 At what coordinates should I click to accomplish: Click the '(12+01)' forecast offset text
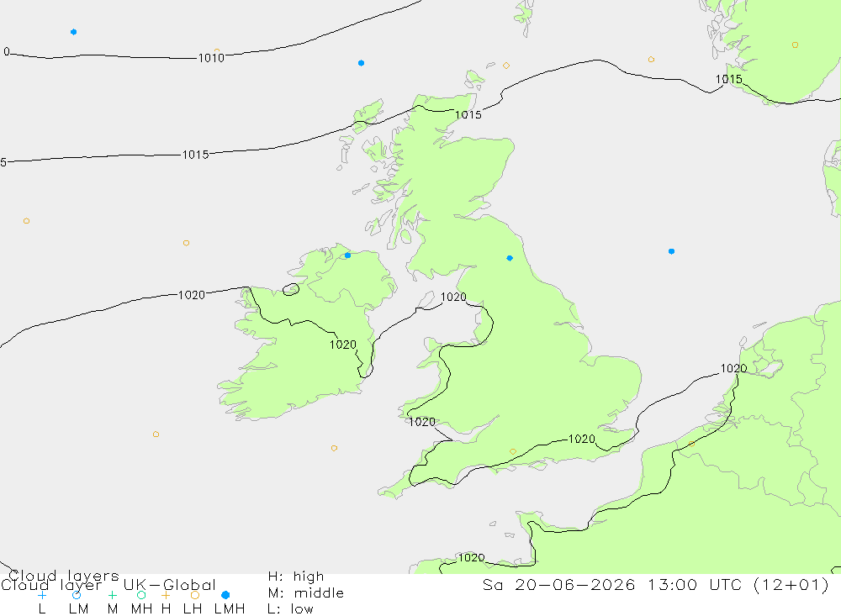(791, 584)
